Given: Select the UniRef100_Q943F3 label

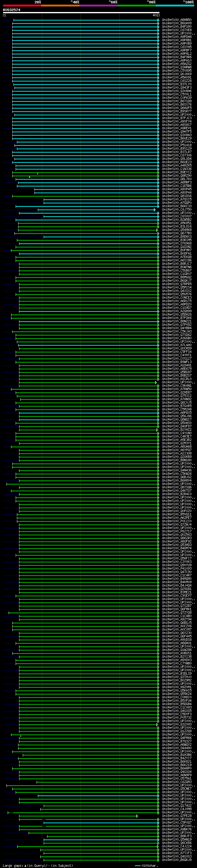Looking at the screenshot, I should (177, 88).
